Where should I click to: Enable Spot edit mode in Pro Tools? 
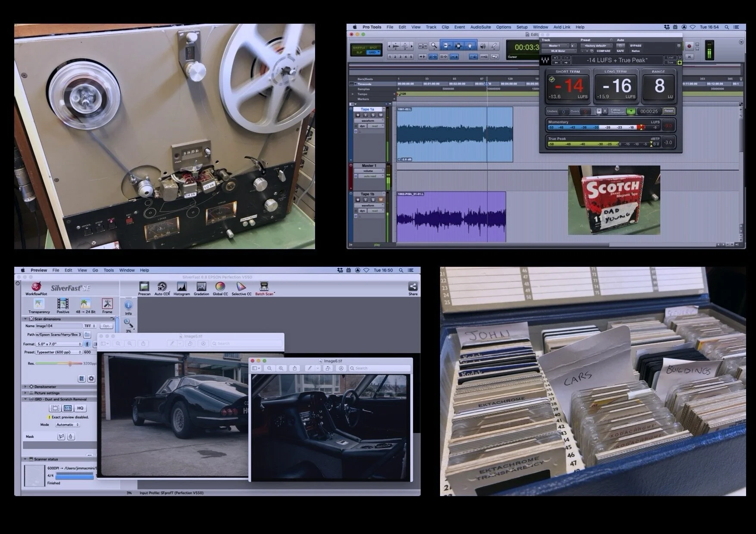(373, 48)
